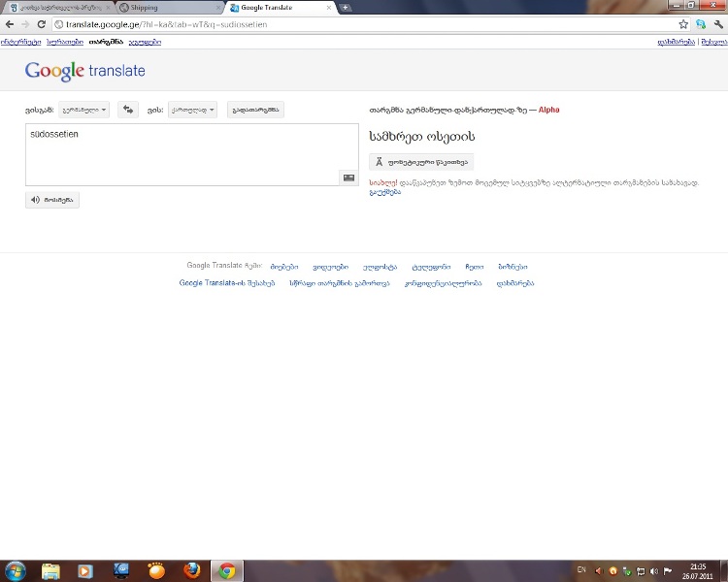Viewport: 728px width, 582px height.
Task: Click the dismiss link under the new feature tip
Action: point(385,192)
